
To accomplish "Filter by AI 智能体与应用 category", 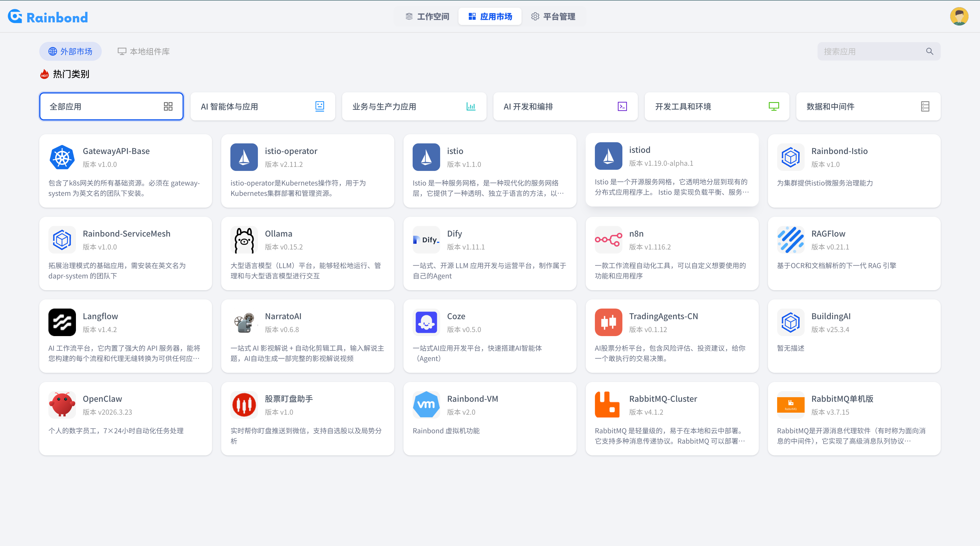I will (263, 107).
